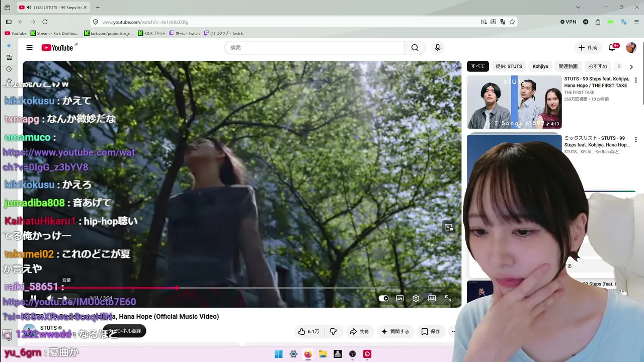Image resolution: width=644 pixels, height=362 pixels.
Task: Open the Stream - Kick Dashboard bookmark
Action: click(55, 34)
